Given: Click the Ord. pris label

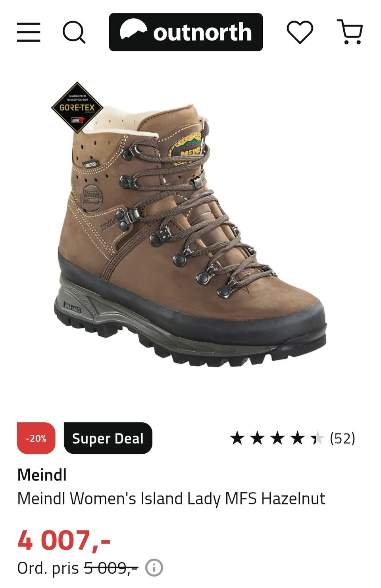Looking at the screenshot, I should [x=48, y=569].
